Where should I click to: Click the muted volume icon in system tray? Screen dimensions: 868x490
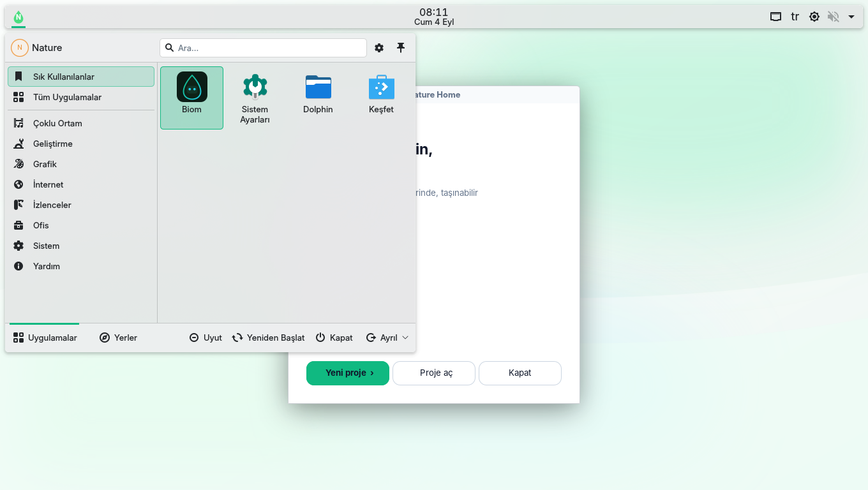(x=833, y=17)
